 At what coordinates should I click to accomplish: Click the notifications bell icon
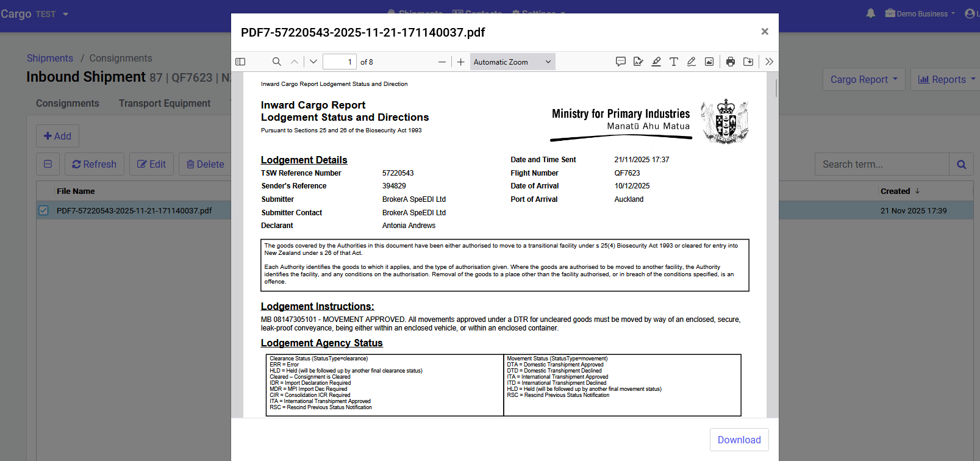pos(871,13)
